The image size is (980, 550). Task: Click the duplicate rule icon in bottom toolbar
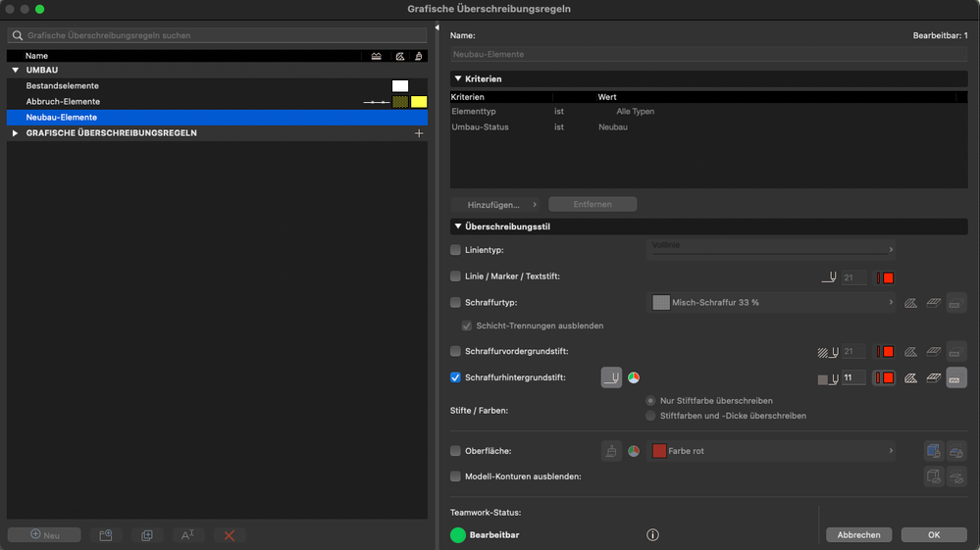pyautogui.click(x=147, y=535)
